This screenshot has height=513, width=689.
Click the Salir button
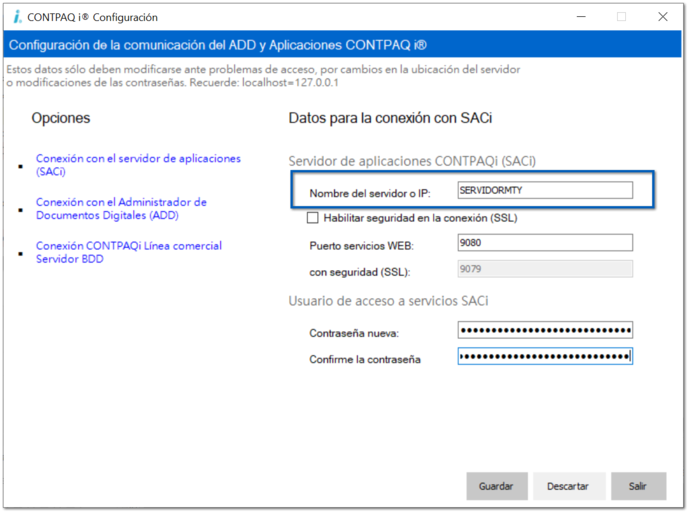click(638, 486)
